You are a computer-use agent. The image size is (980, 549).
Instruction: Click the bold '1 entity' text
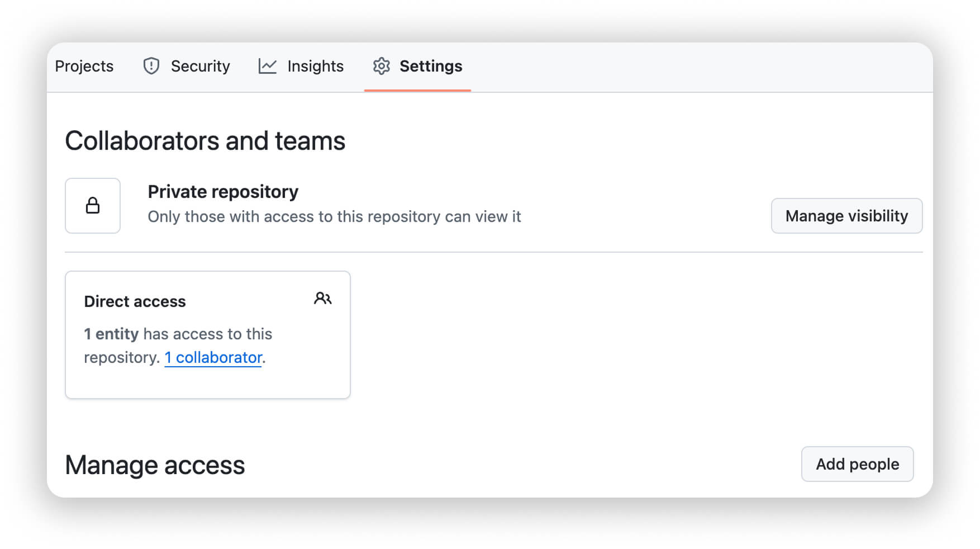111,334
